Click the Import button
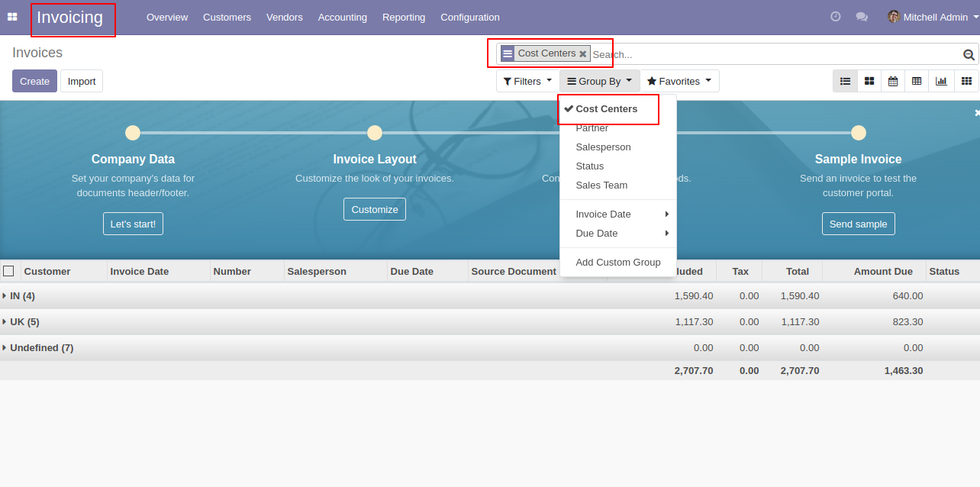This screenshot has height=487, width=980. (82, 81)
